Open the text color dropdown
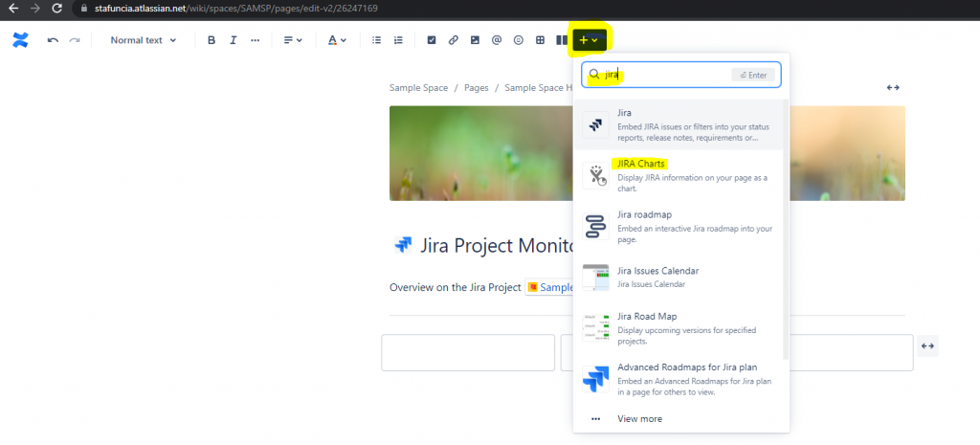The image size is (980, 445). [337, 40]
